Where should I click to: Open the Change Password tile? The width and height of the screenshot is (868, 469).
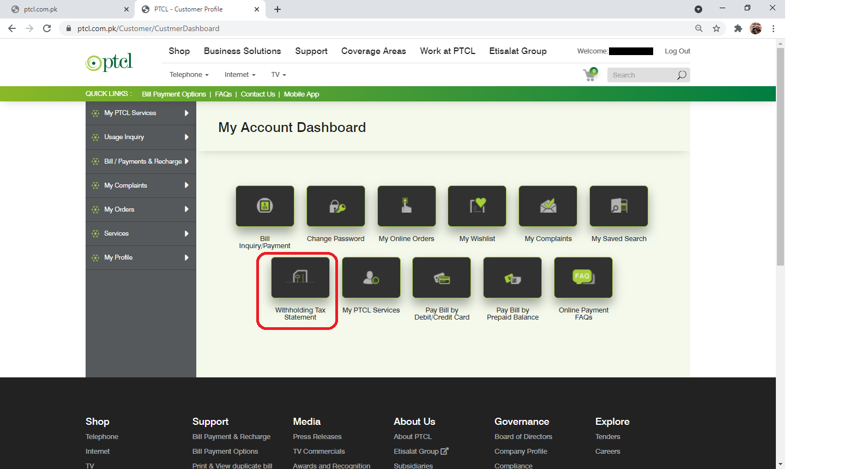coord(336,206)
